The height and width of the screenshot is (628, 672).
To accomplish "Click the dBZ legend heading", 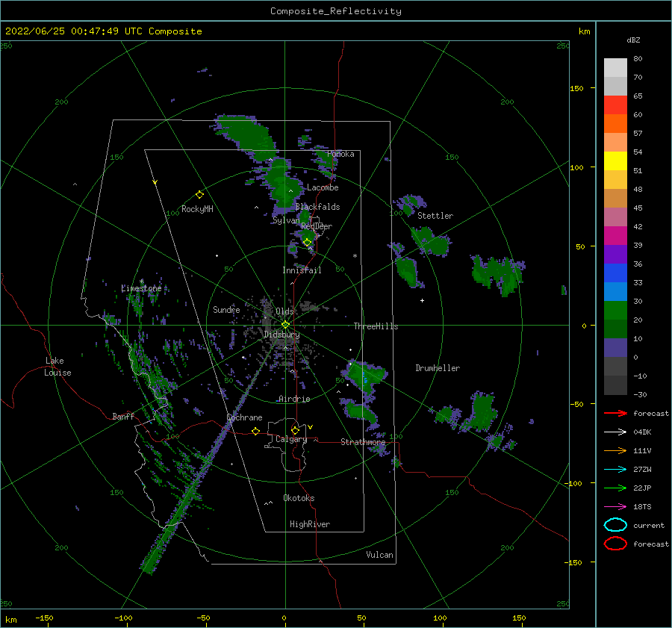I will click(x=633, y=40).
